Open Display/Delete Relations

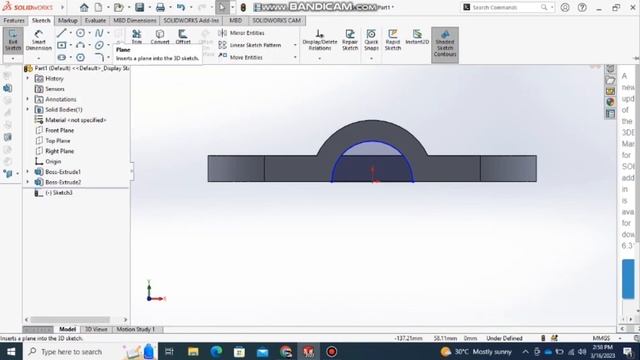(x=320, y=40)
